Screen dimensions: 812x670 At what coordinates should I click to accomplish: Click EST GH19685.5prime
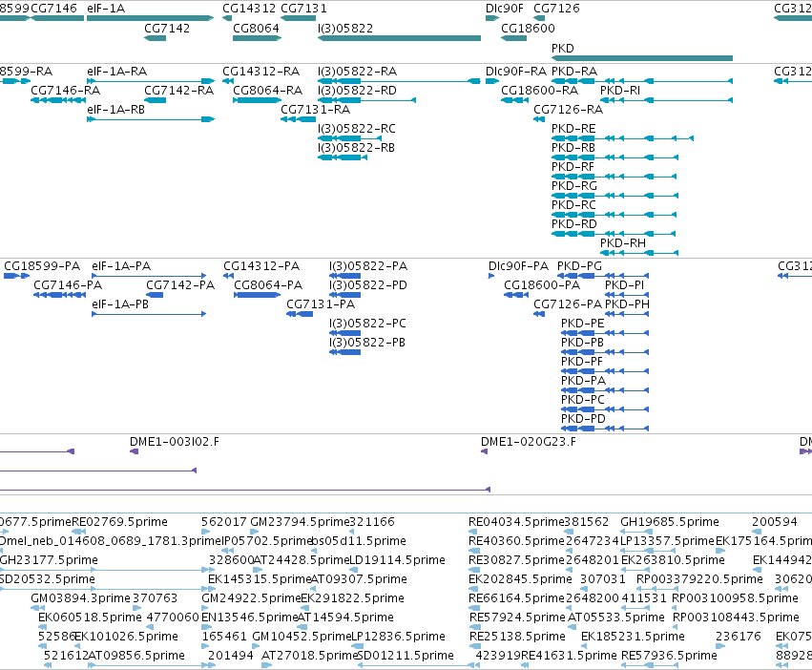pyautogui.click(x=670, y=522)
